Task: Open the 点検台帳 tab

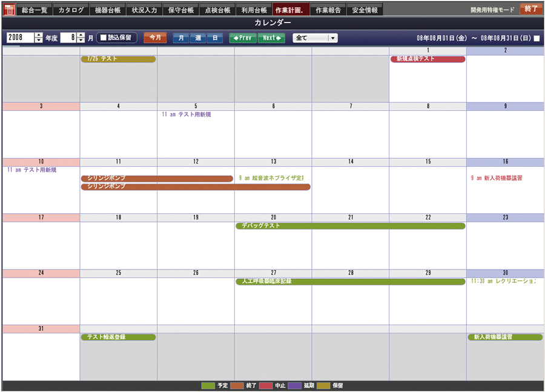Action: pyautogui.click(x=217, y=10)
